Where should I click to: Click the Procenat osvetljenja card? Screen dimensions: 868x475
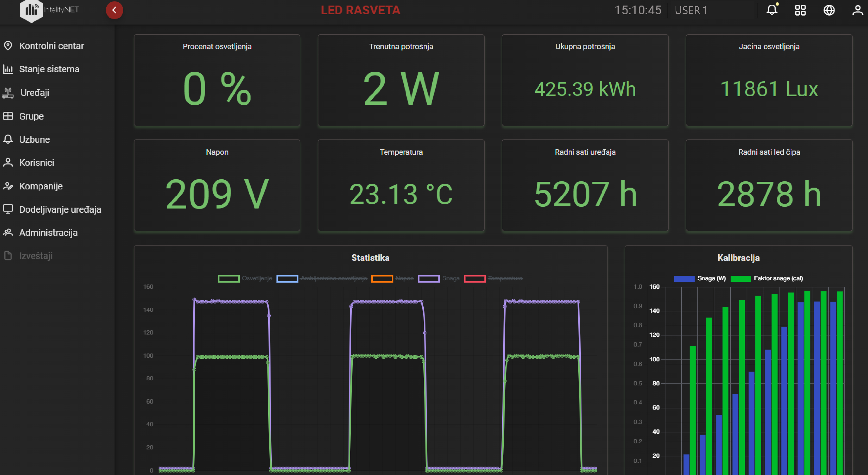(217, 80)
